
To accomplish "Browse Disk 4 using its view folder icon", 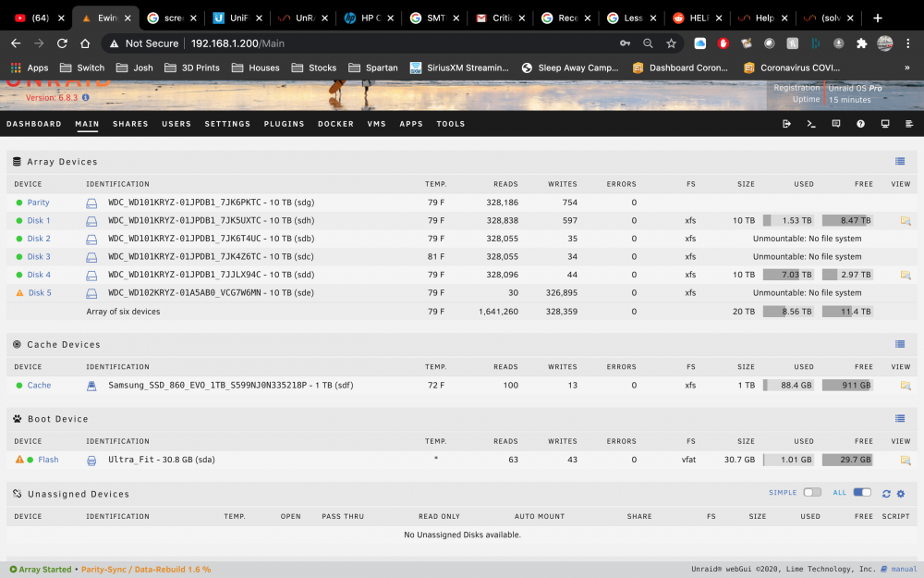I will pos(906,275).
